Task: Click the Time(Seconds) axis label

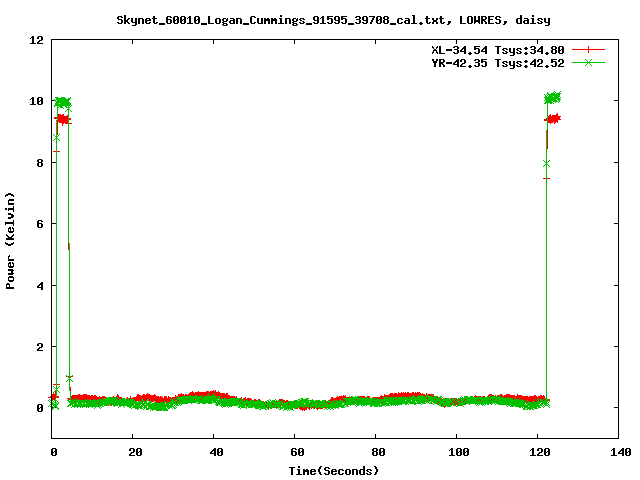Action: [x=333, y=471]
